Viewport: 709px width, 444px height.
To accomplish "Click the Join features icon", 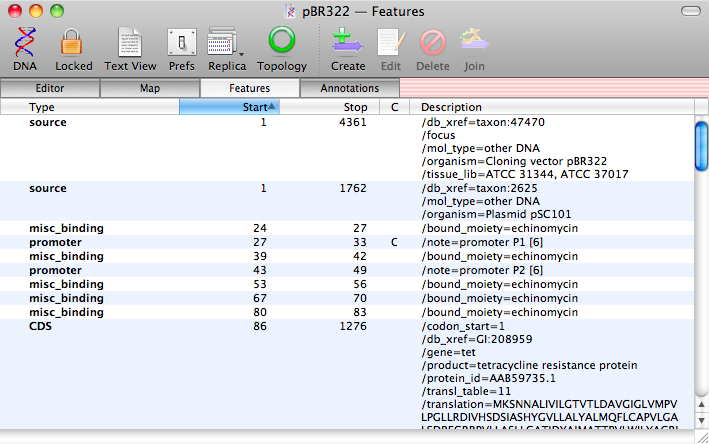I will (474, 41).
